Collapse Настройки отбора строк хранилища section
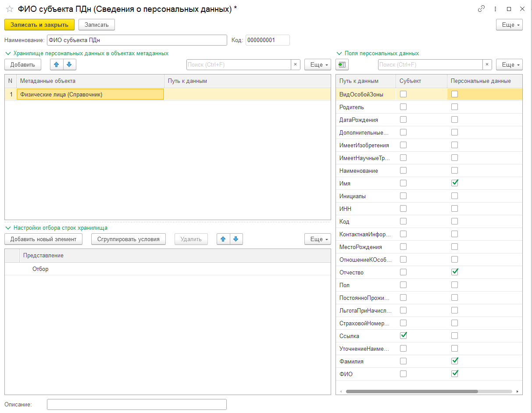Image resolution: width=532 pixels, height=413 pixels. coord(8,228)
